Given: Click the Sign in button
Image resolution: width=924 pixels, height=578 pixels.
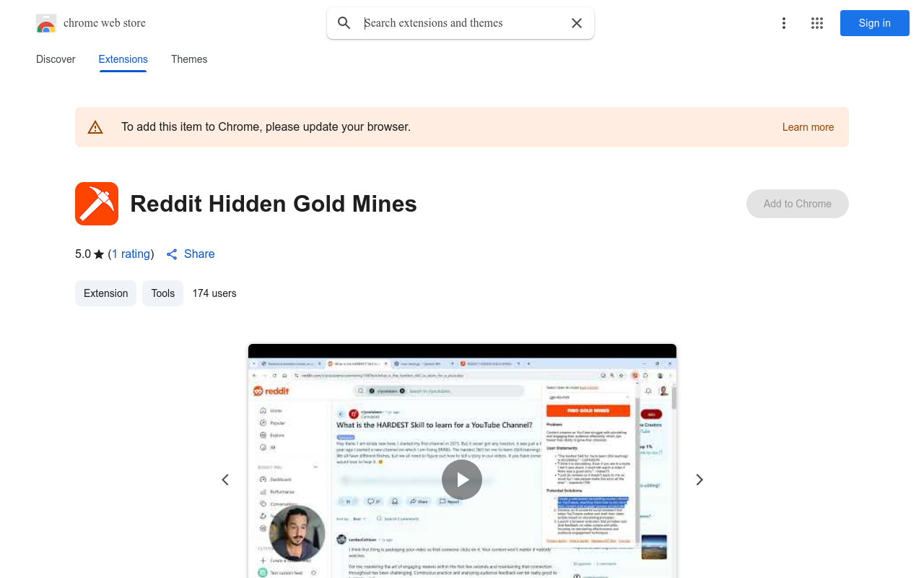Looking at the screenshot, I should point(874,23).
